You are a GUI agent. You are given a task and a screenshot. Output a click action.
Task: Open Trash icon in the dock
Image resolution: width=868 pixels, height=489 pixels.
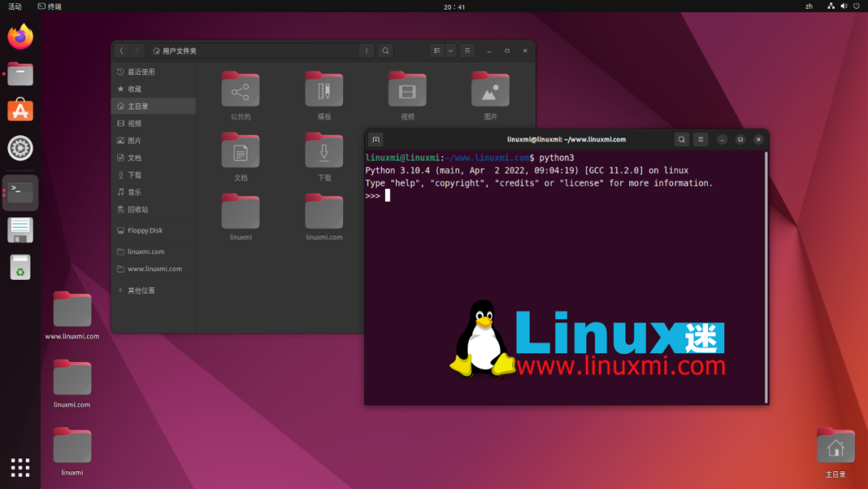click(x=20, y=267)
